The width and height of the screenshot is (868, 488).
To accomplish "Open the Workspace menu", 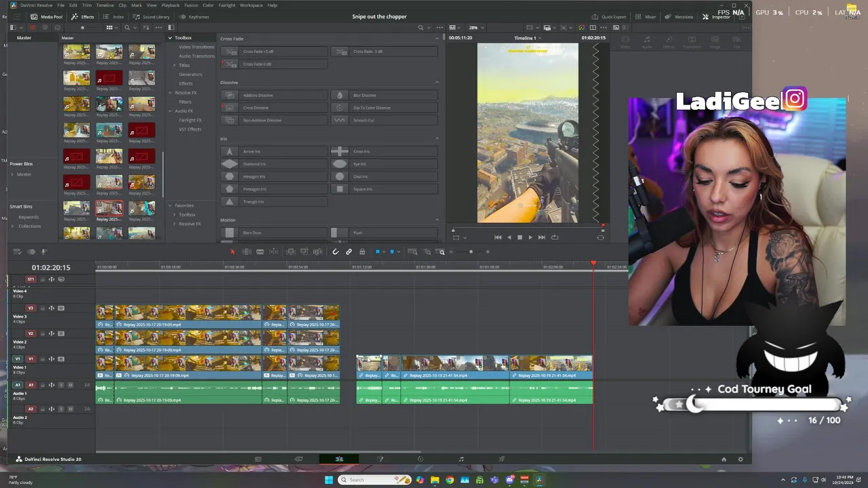I will (251, 5).
